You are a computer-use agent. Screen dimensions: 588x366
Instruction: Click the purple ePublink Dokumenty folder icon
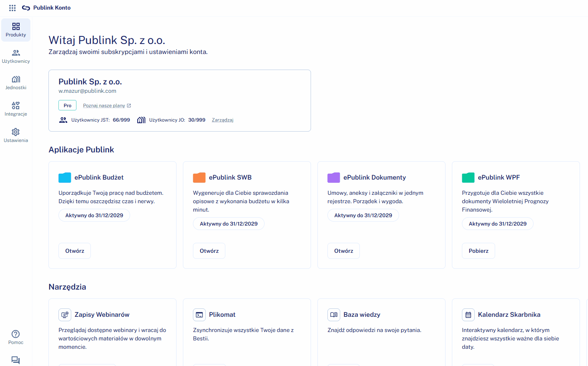click(334, 178)
